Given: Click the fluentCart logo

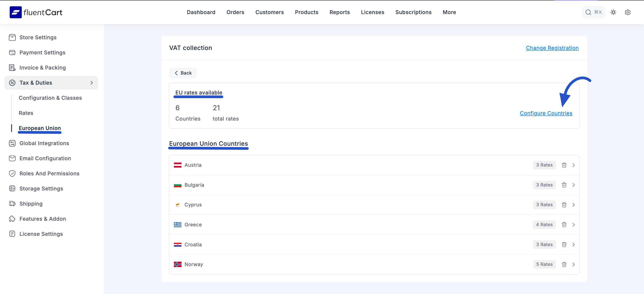Looking at the screenshot, I should click(36, 12).
